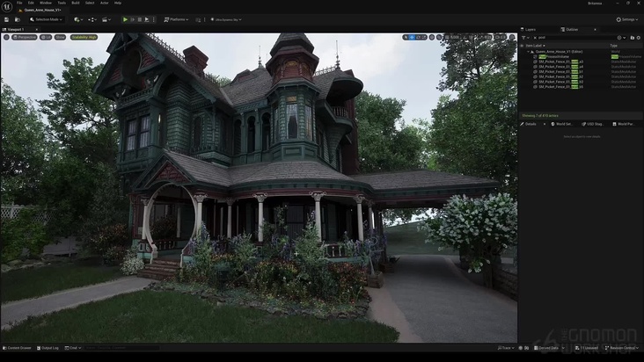Open the Output Log panel
Viewport: 644px width, 362px height.
point(49,348)
